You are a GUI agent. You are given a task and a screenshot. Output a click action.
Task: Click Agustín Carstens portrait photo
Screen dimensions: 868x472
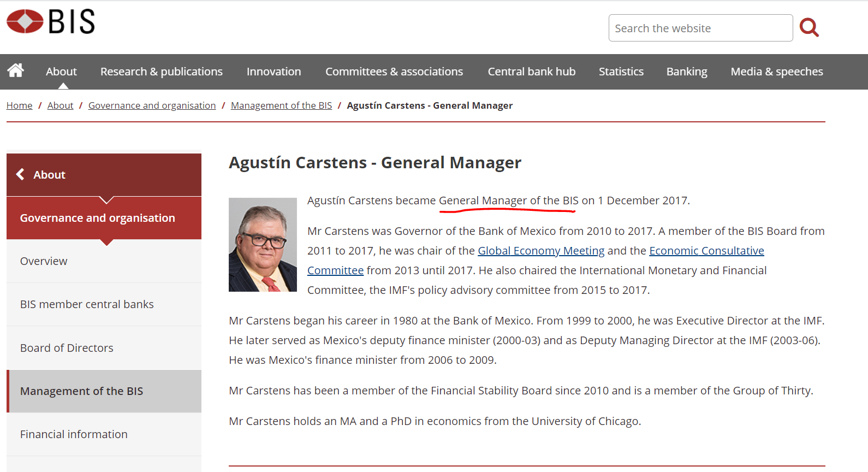coord(263,245)
